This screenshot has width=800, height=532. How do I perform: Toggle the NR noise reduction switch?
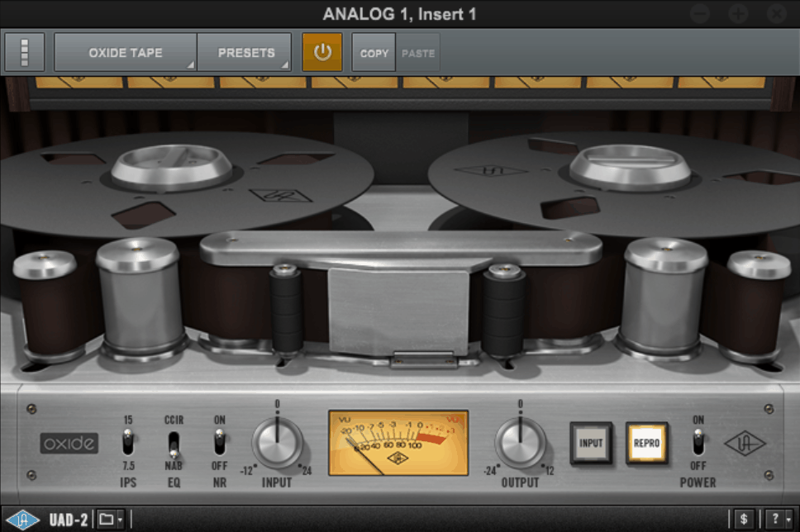click(219, 442)
